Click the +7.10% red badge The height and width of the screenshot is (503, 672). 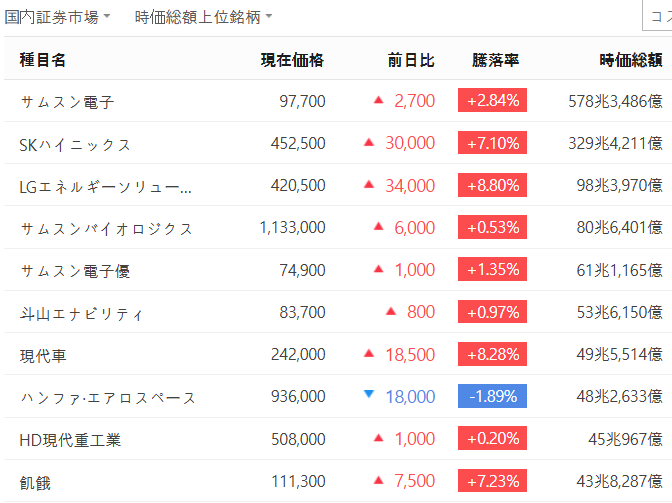click(x=492, y=144)
